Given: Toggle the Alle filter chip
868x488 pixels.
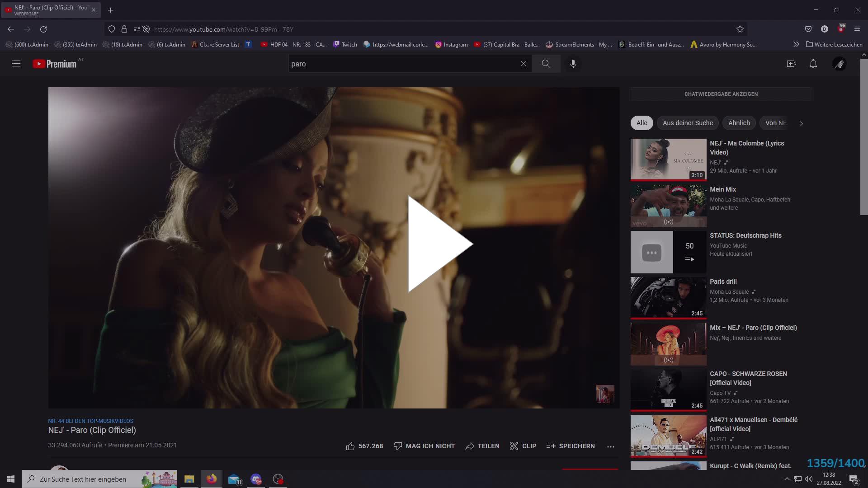Looking at the screenshot, I should (x=642, y=123).
